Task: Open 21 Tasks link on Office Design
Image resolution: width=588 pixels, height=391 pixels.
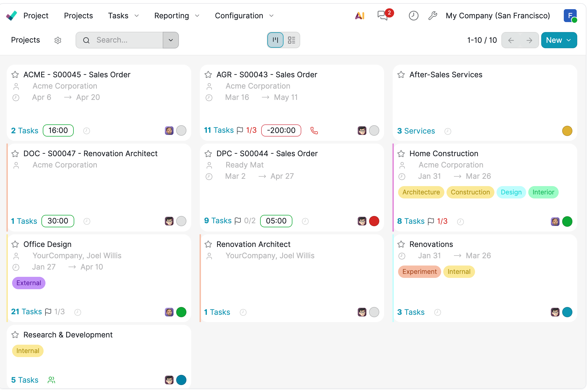Action: [x=26, y=312]
